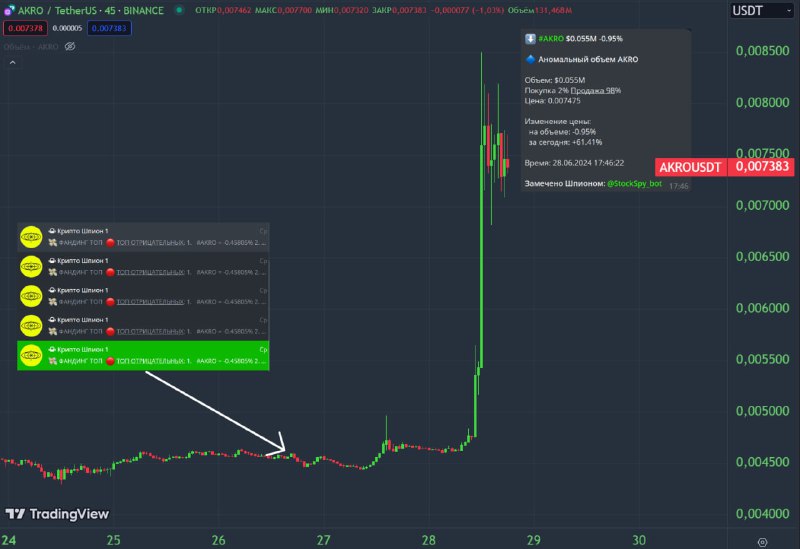Click the red sell price 0.007378 button
The width and height of the screenshot is (800, 549).
(26, 28)
